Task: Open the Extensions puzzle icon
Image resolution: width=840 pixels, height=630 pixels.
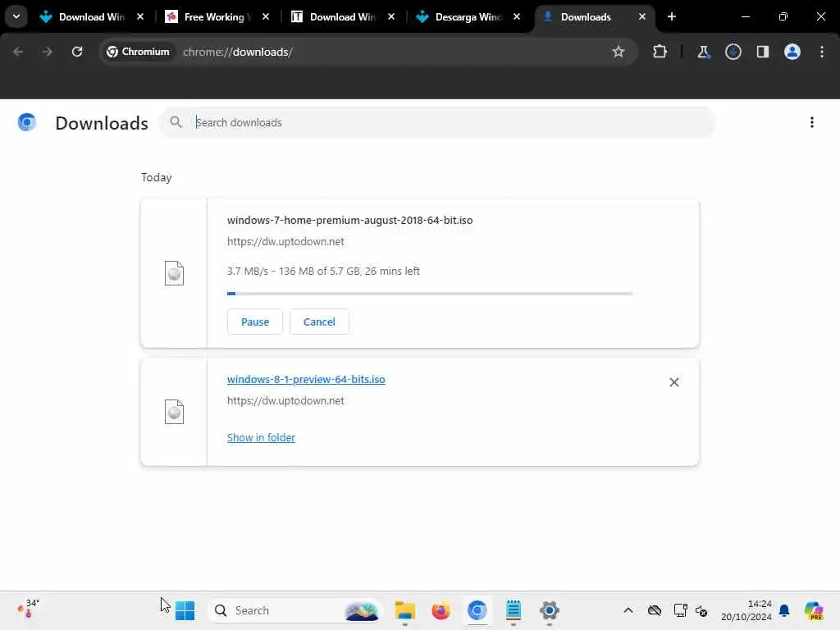Action: [660, 52]
